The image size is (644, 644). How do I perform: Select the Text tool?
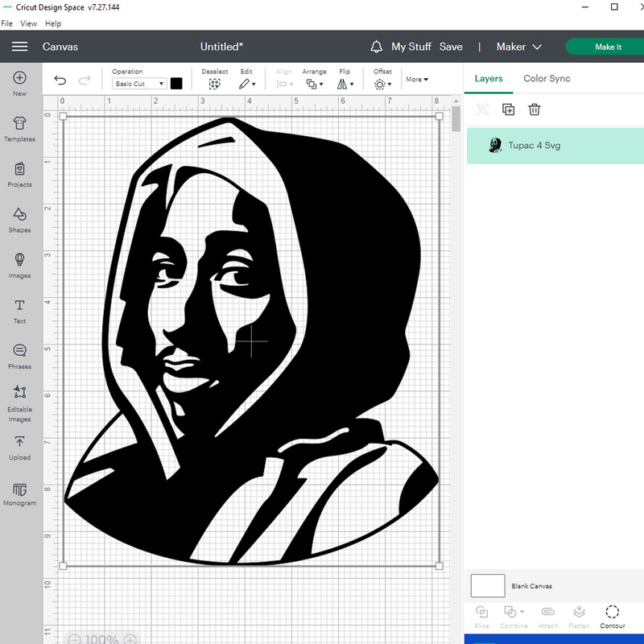[x=19, y=310]
